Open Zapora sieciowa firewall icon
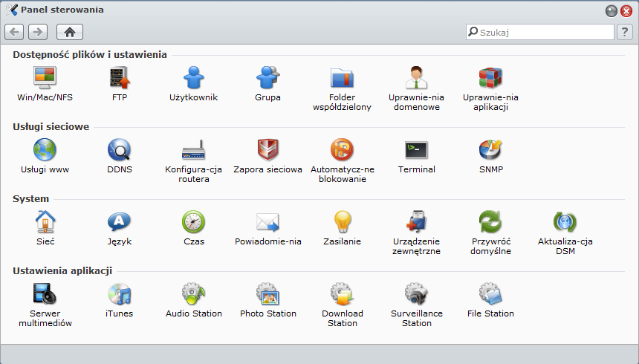The width and height of the screenshot is (639, 364). click(267, 149)
